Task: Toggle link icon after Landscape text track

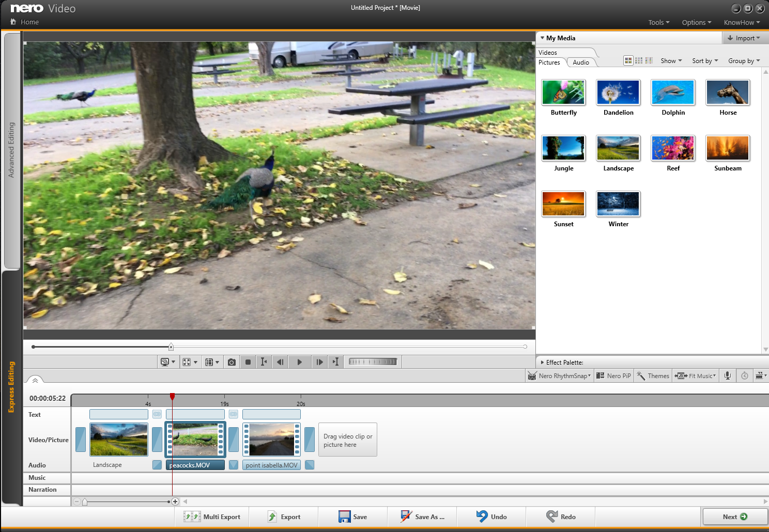Action: (157, 414)
